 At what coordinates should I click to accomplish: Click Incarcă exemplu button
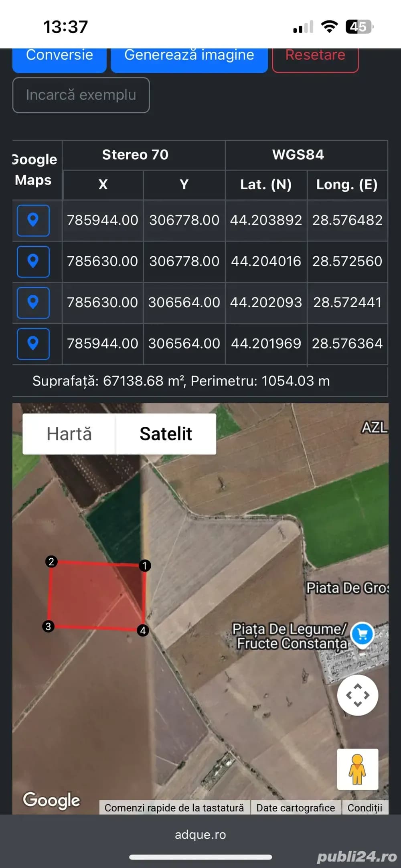coord(81,95)
